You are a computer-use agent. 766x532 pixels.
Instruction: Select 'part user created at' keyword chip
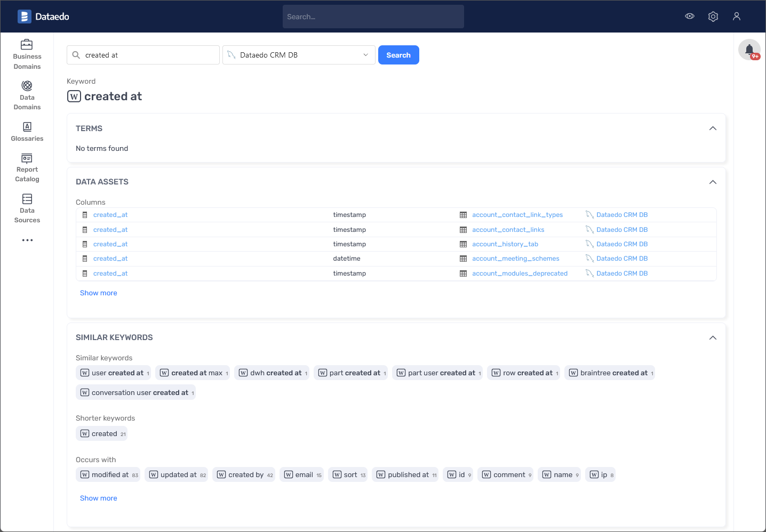tap(437, 373)
